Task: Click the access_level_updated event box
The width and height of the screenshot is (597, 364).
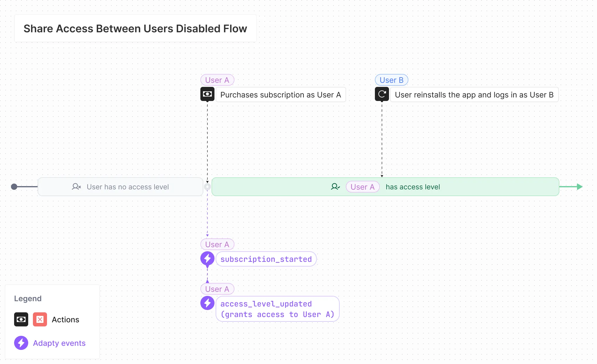Action: pyautogui.click(x=277, y=309)
